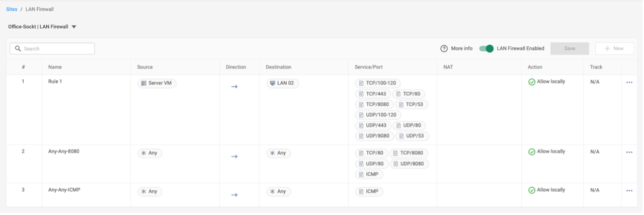Click the Allow locally checkmark for Rule 1
644x215 pixels.
coord(532,82)
